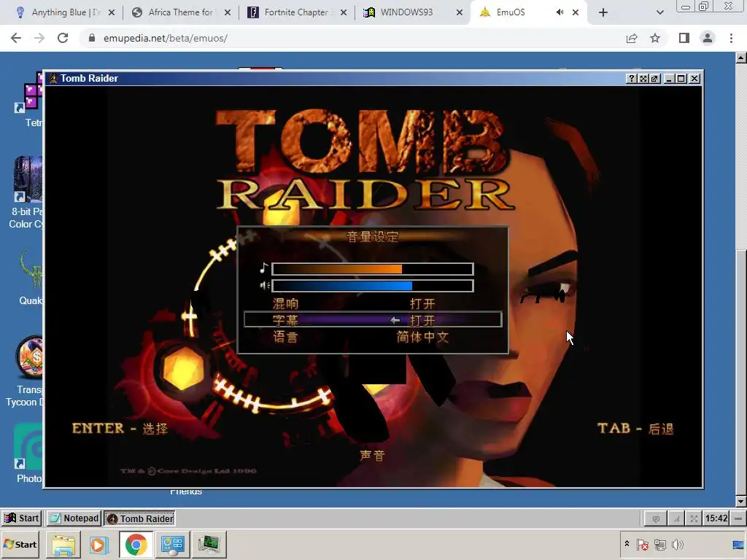Open a new Chrome tab
Viewport: 747px width, 560px height.
coord(603,12)
